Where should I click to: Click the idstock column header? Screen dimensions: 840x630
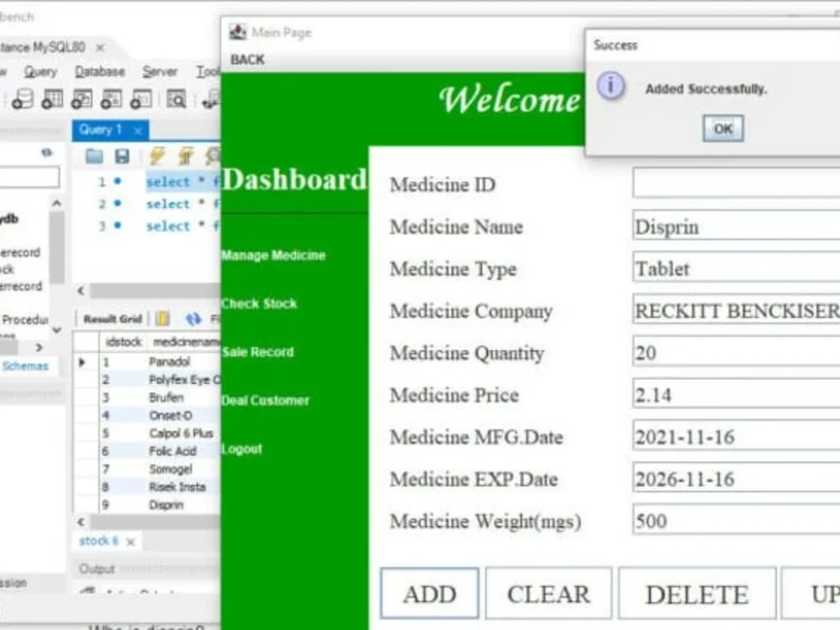[x=123, y=342]
